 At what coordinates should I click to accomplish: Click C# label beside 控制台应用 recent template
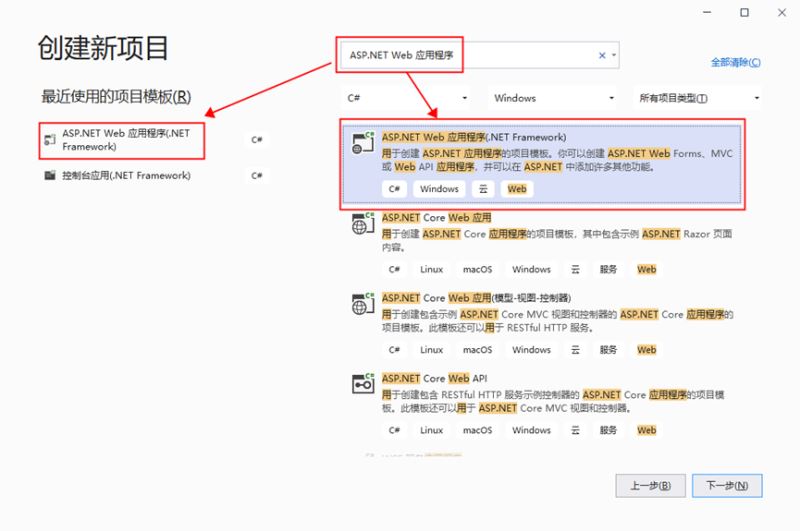click(257, 176)
